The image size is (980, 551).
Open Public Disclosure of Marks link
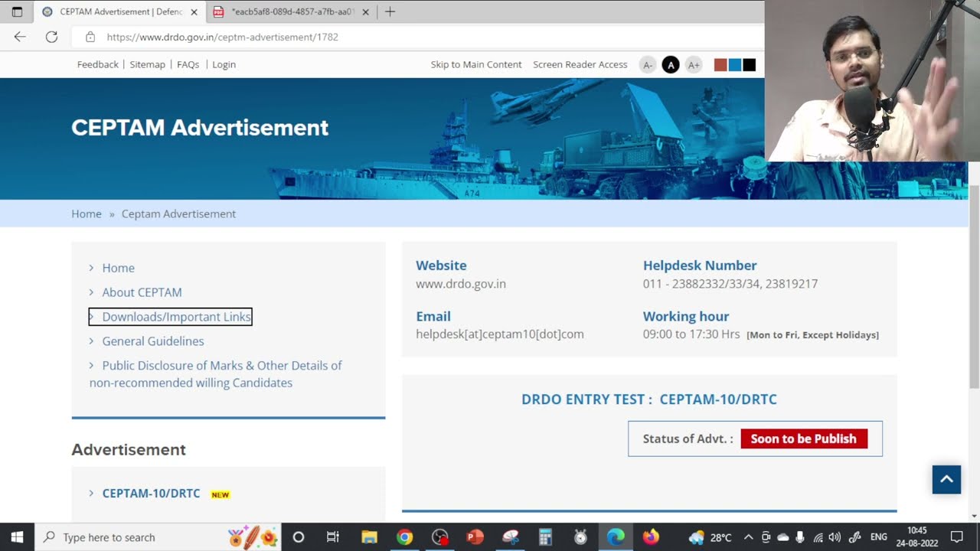coord(215,374)
